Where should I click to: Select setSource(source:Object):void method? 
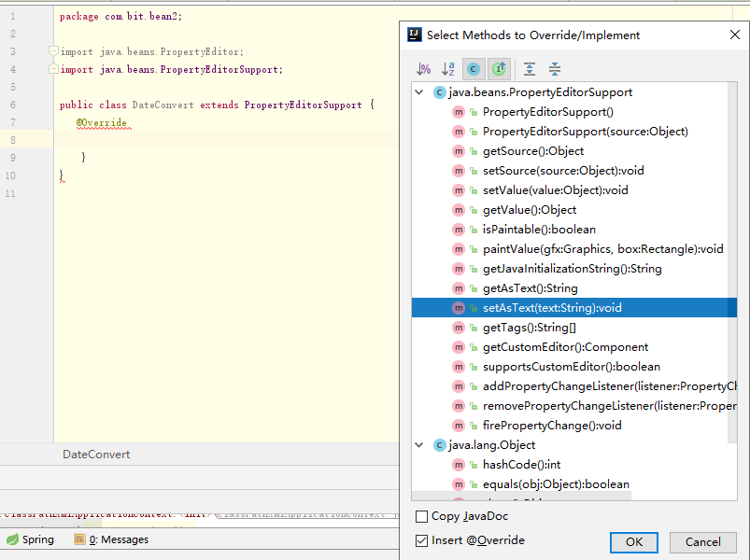point(563,171)
